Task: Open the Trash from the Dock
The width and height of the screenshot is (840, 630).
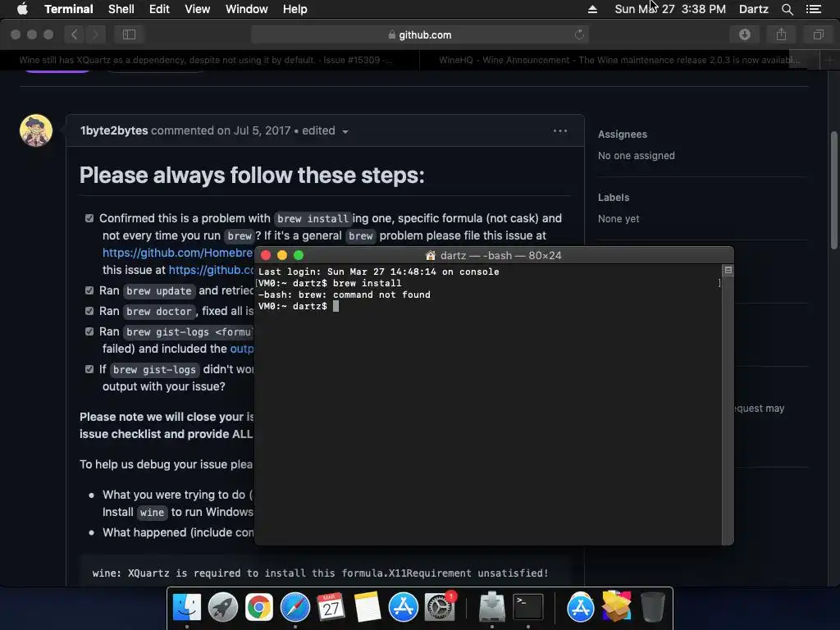Action: click(x=652, y=607)
